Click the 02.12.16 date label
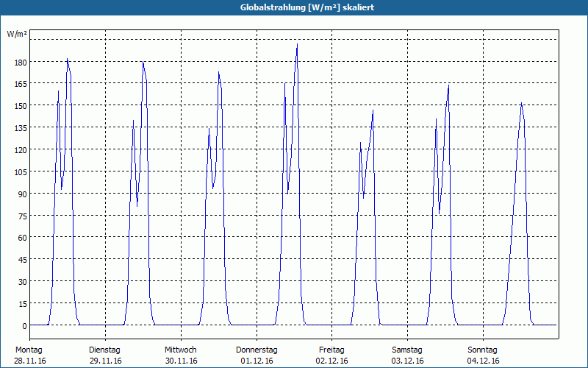 pos(332,361)
